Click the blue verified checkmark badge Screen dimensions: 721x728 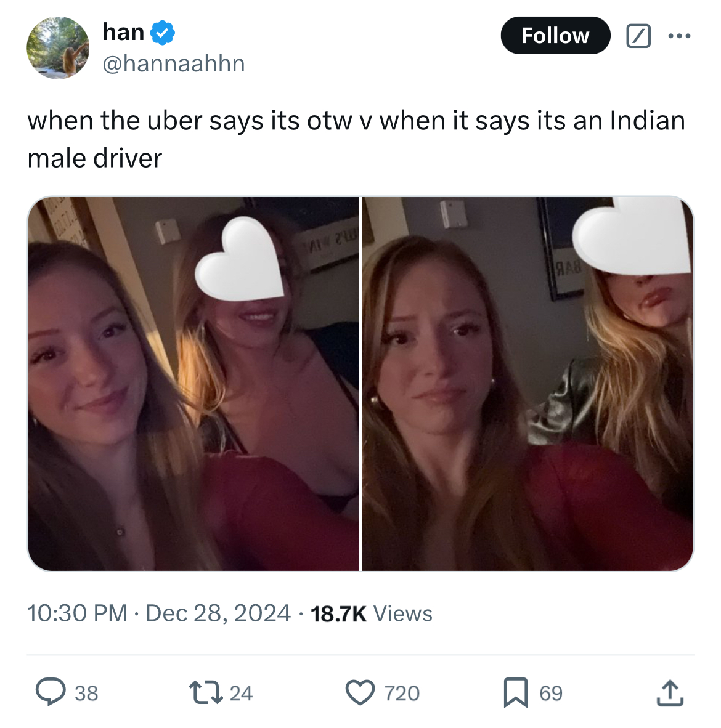163,33
